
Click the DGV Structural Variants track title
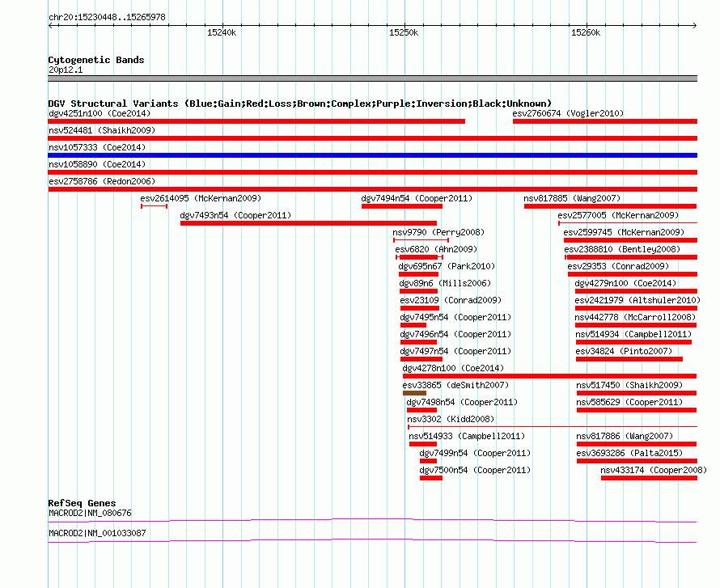click(300, 104)
